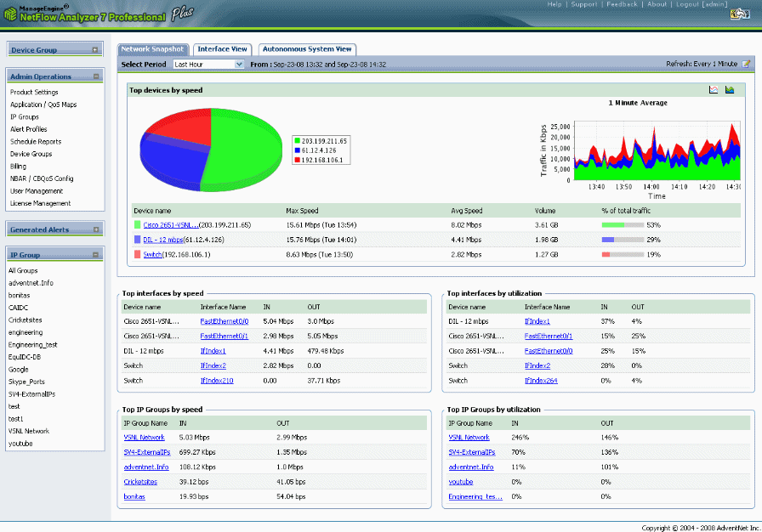762x532 pixels.
Task: Open the Autonomous System View tab
Action: point(307,49)
